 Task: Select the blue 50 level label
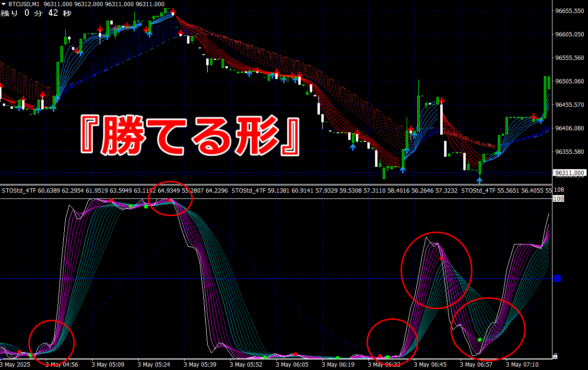(x=557, y=278)
